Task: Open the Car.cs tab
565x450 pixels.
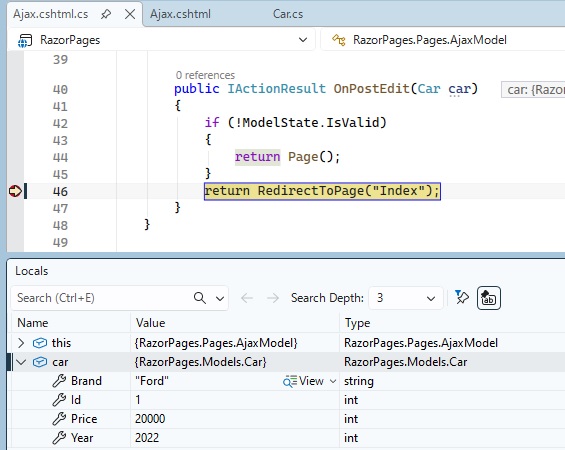Action: [x=288, y=14]
